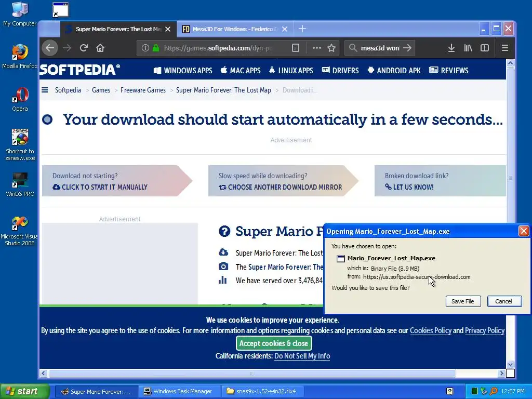Open the Firefox library icon
This screenshot has width=532, height=399.
[x=468, y=48]
